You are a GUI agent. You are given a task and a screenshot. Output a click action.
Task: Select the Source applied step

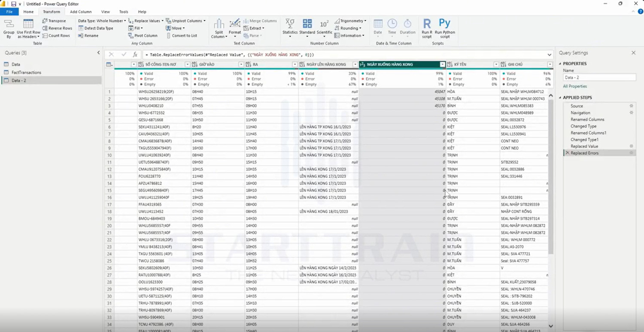[577, 106]
